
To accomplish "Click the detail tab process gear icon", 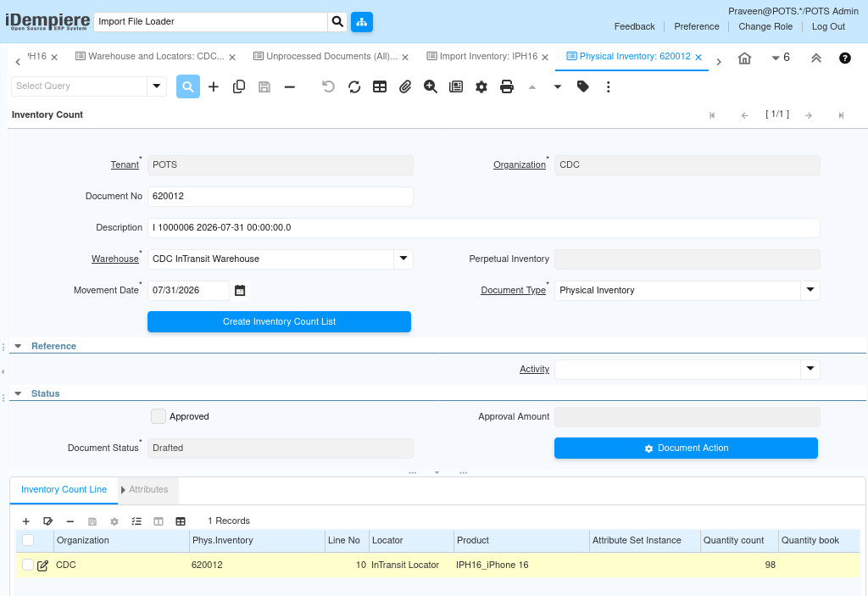I will click(114, 521).
